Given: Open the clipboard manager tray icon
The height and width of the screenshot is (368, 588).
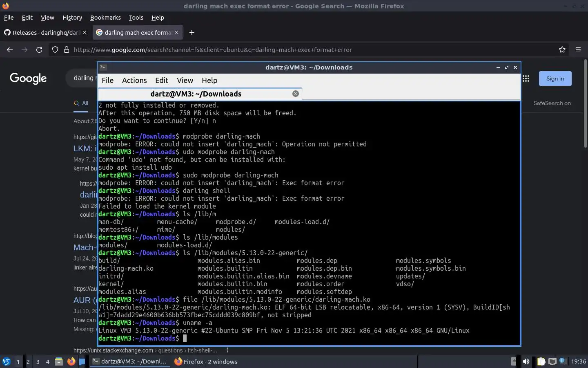Looking at the screenshot, I should tap(541, 361).
